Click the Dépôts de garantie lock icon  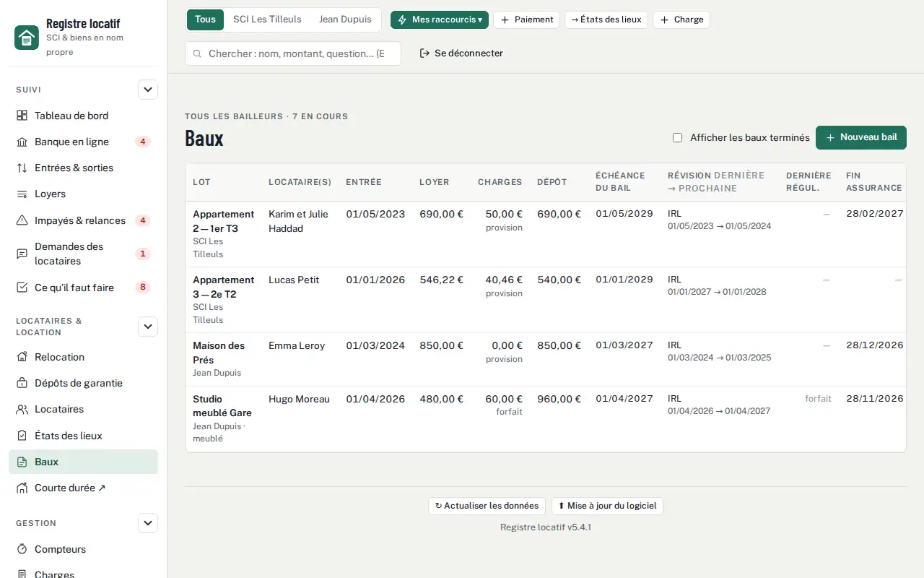(22, 383)
